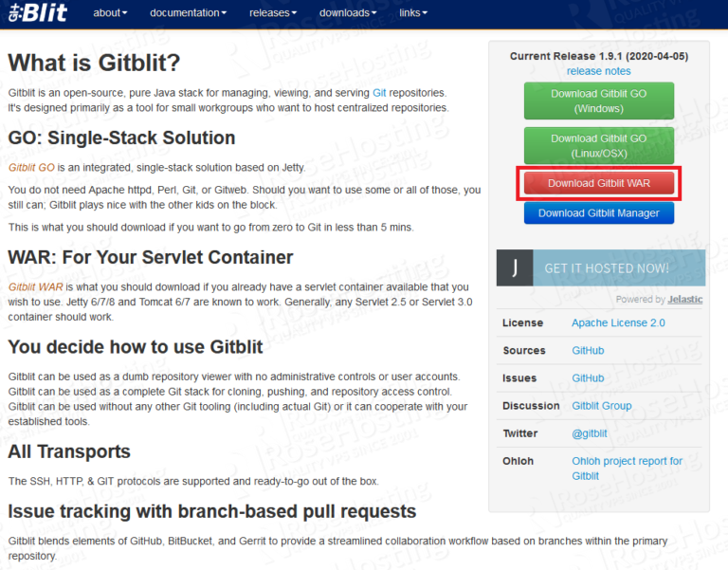The height and width of the screenshot is (570, 728).
Task: Click the Gitblit GO italic link
Action: tap(31, 168)
